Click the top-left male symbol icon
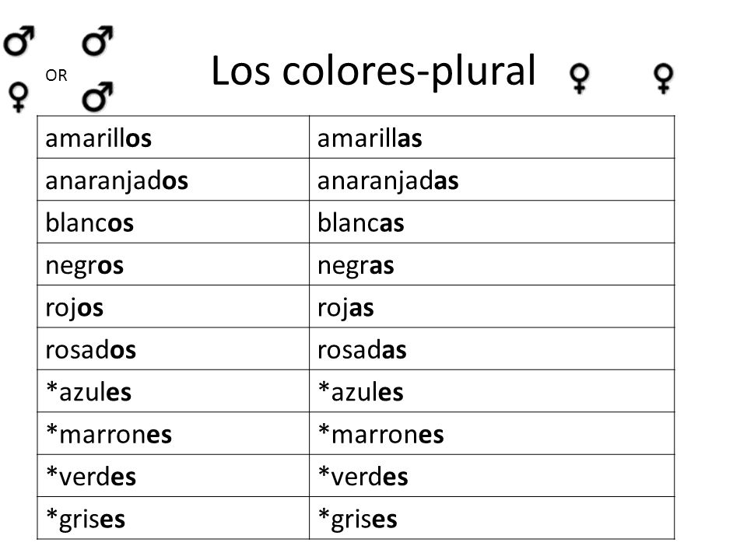The height and width of the screenshot is (560, 747). pyautogui.click(x=19, y=41)
